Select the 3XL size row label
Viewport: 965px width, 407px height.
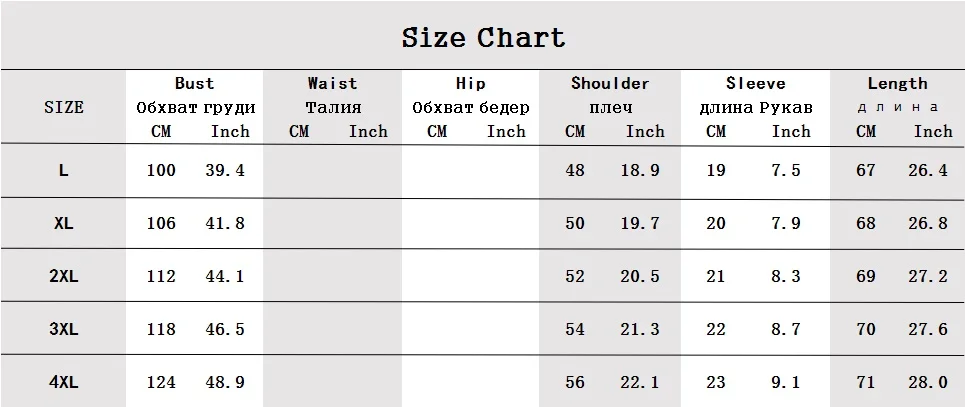tap(63, 329)
